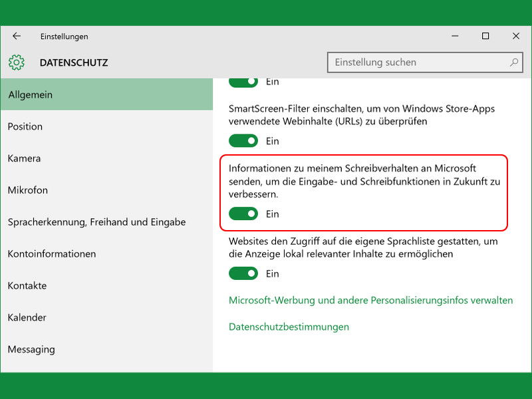Toggle the partially visible top switch
Screen dimensions: 532x399
pos(243,82)
